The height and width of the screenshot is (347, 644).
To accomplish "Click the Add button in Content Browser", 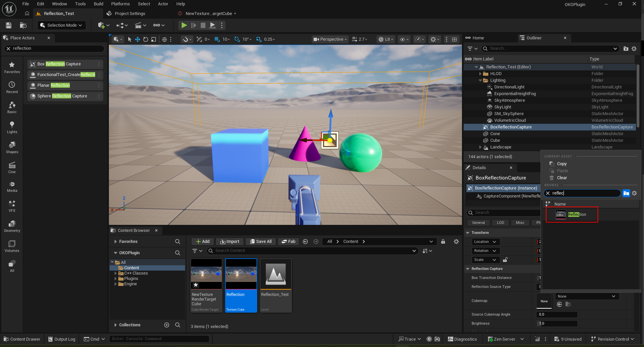I will (x=203, y=242).
